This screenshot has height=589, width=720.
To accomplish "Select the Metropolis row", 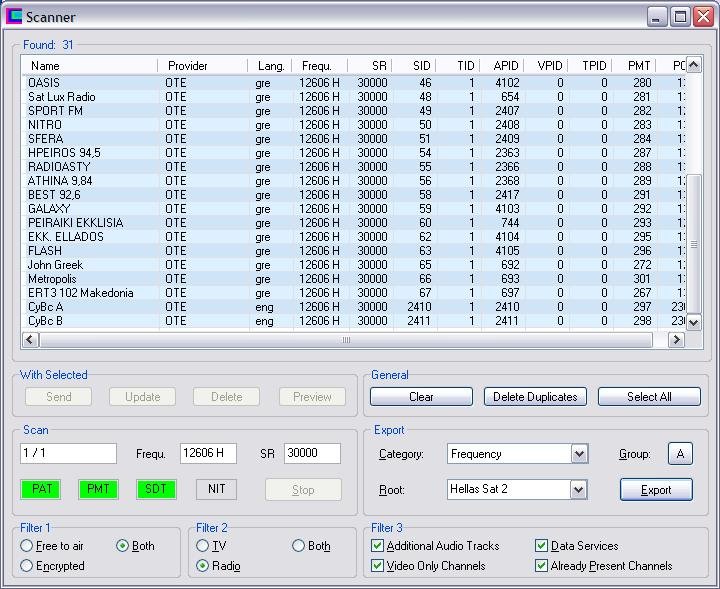I will 354,279.
